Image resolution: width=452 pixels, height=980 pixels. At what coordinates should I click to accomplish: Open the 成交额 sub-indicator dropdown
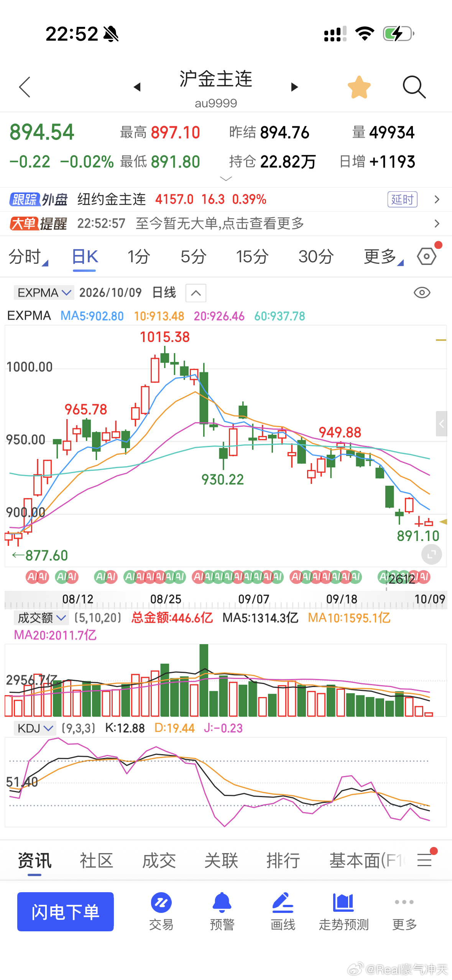(41, 618)
